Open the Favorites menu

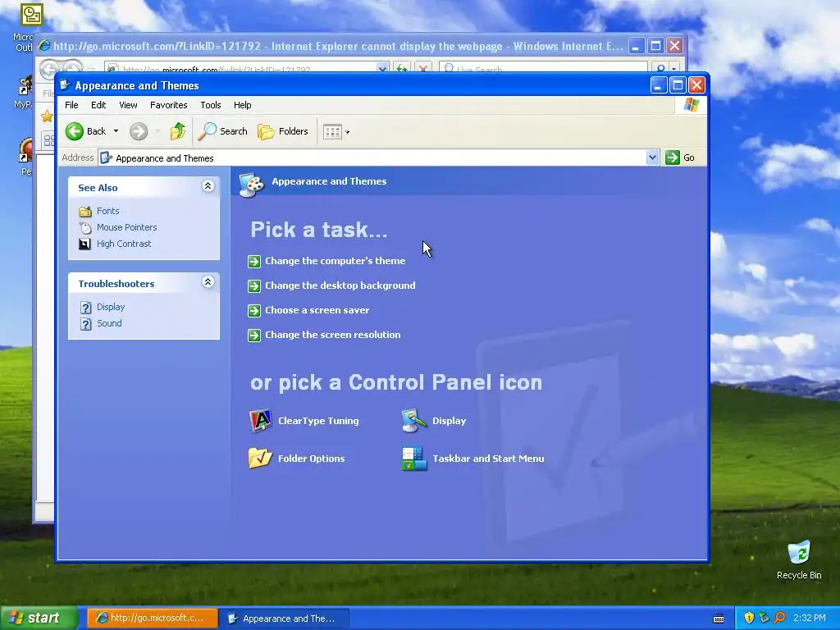[169, 105]
